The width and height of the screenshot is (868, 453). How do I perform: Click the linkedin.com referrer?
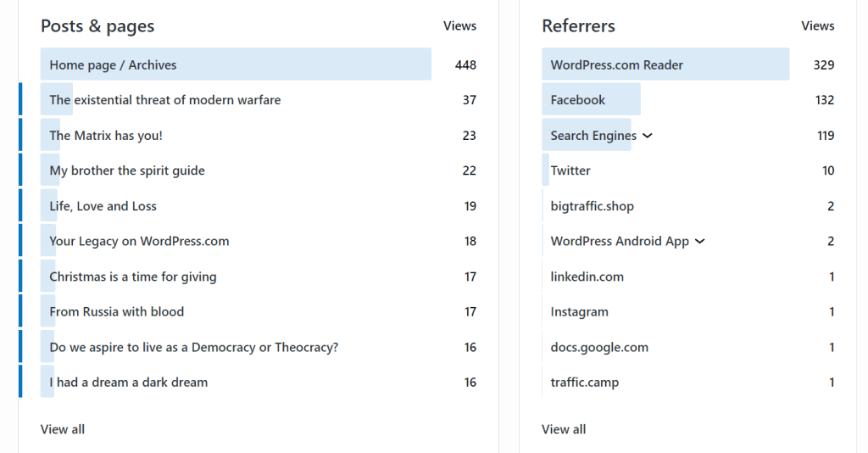[x=587, y=277]
